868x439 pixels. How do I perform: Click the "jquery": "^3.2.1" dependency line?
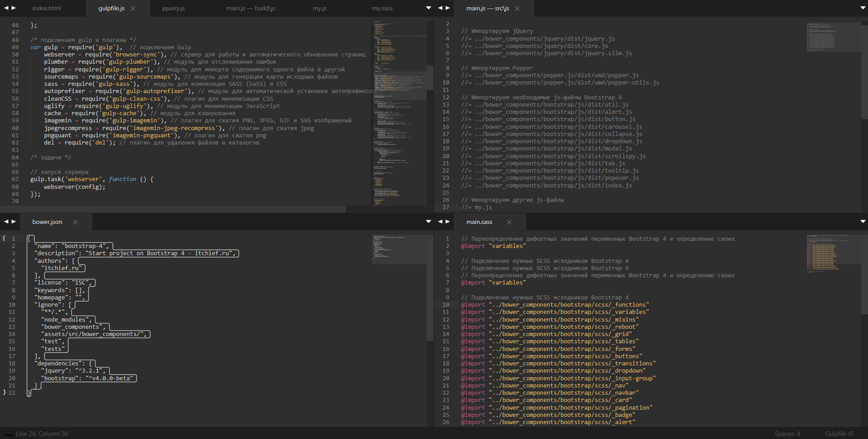pyautogui.click(x=73, y=371)
